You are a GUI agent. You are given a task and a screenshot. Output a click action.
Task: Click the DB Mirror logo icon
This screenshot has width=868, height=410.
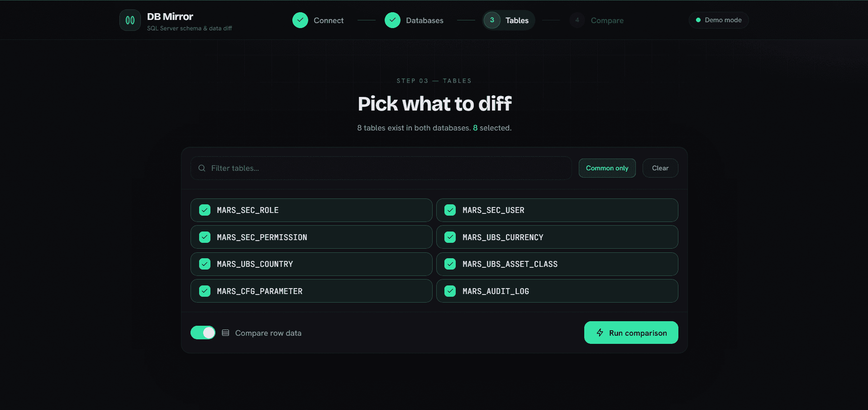click(130, 20)
